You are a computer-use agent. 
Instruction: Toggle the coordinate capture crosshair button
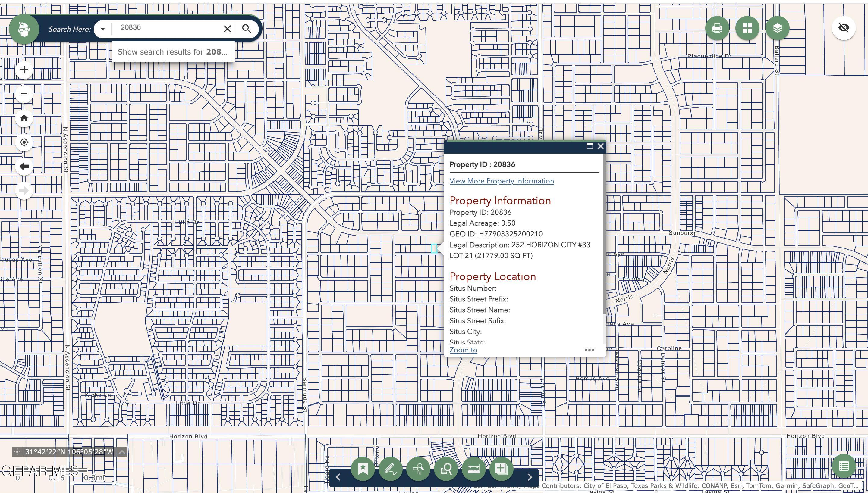click(x=17, y=452)
